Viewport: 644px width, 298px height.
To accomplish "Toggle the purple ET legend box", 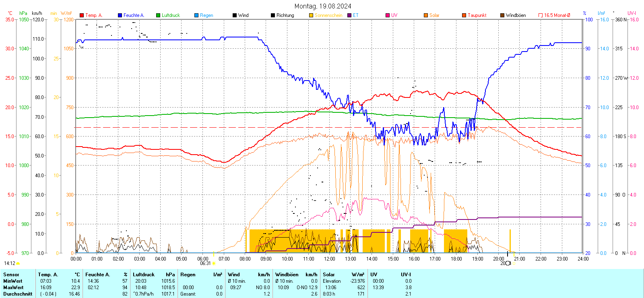I will (x=349, y=15).
